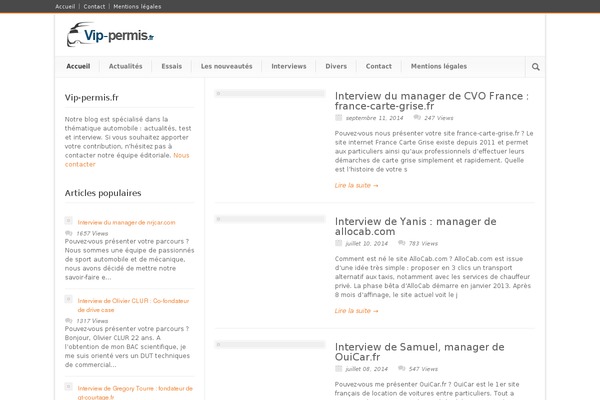600x400 pixels.
Task: Open Interview du manager de nrjcar.com
Action: (126, 222)
